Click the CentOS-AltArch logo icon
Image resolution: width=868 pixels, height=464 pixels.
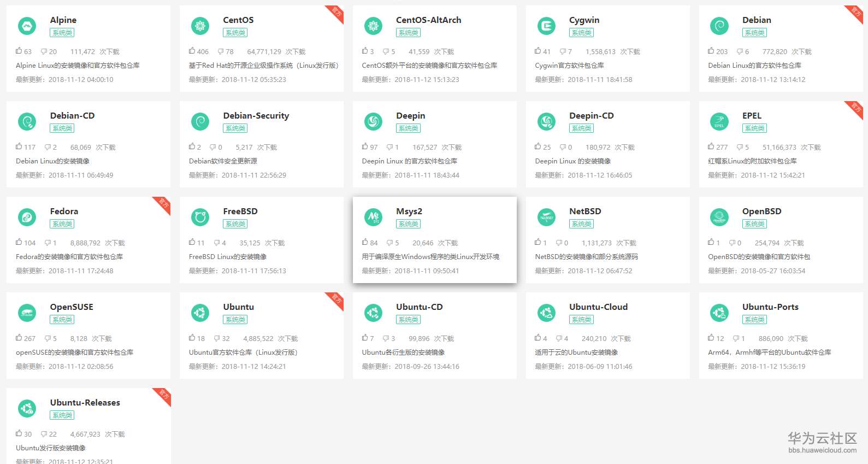pos(373,26)
